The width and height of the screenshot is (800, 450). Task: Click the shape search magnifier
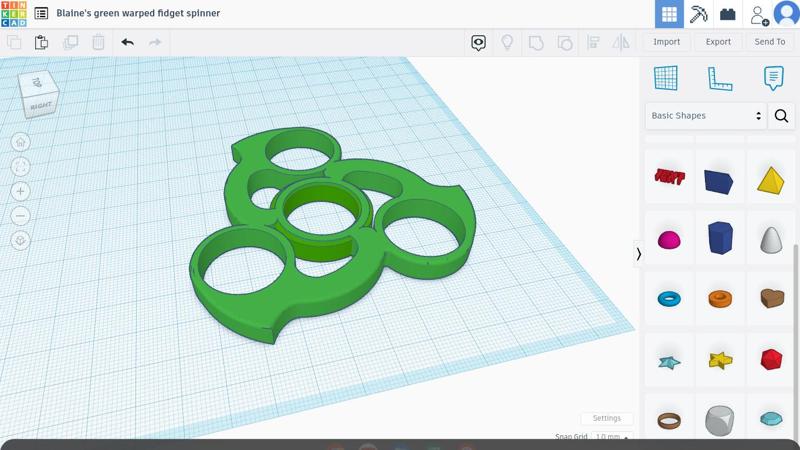(781, 116)
